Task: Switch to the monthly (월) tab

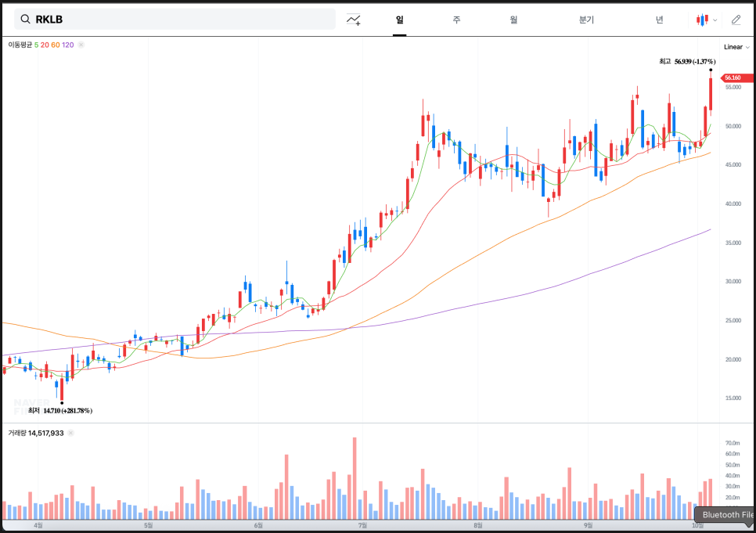Action: pos(513,20)
